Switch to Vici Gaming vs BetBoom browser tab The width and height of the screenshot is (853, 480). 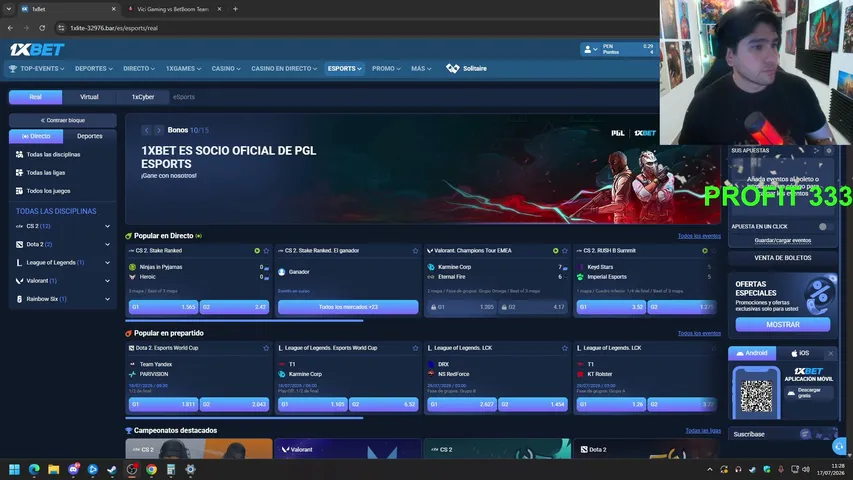173,9
